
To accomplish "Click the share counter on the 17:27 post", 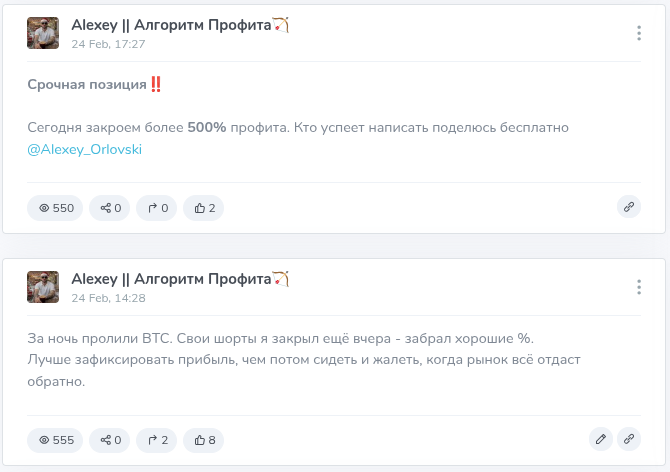I will pos(110,208).
